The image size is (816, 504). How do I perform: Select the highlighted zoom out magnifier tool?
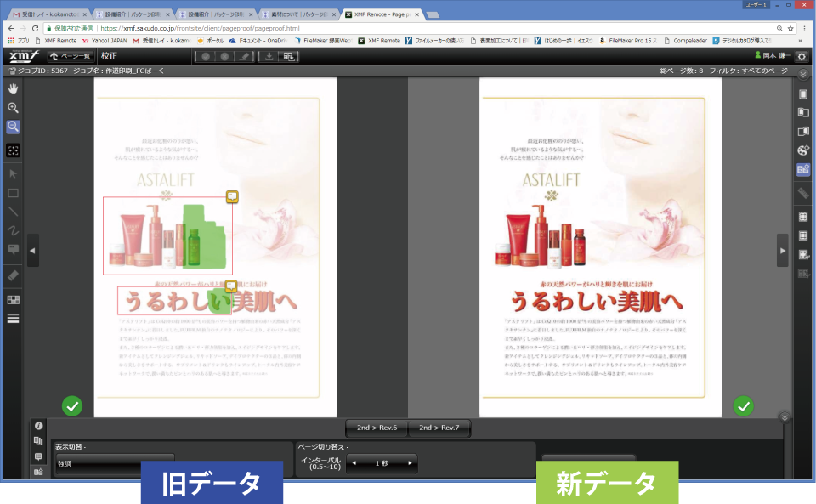[13, 127]
